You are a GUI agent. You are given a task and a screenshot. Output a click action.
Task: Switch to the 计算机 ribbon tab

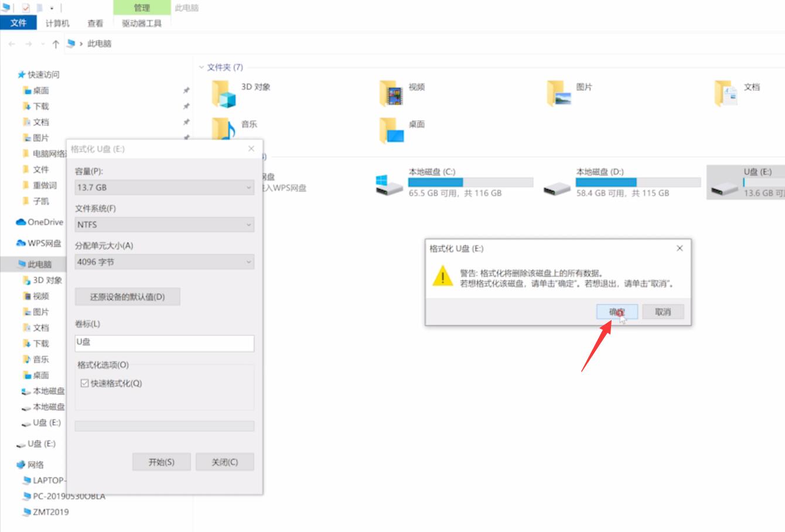coord(57,23)
